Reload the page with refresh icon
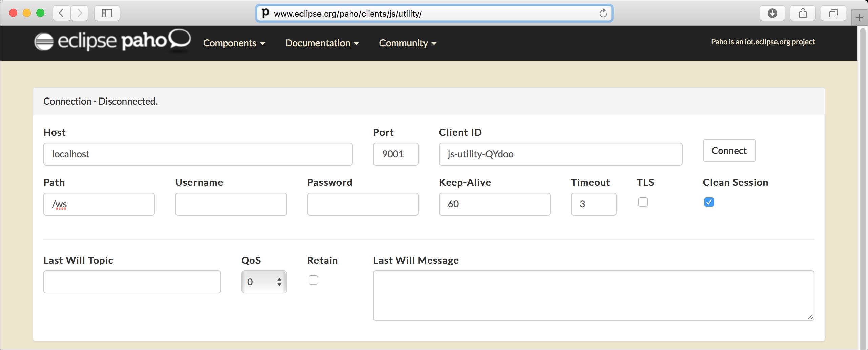Image resolution: width=868 pixels, height=350 pixels. [603, 13]
